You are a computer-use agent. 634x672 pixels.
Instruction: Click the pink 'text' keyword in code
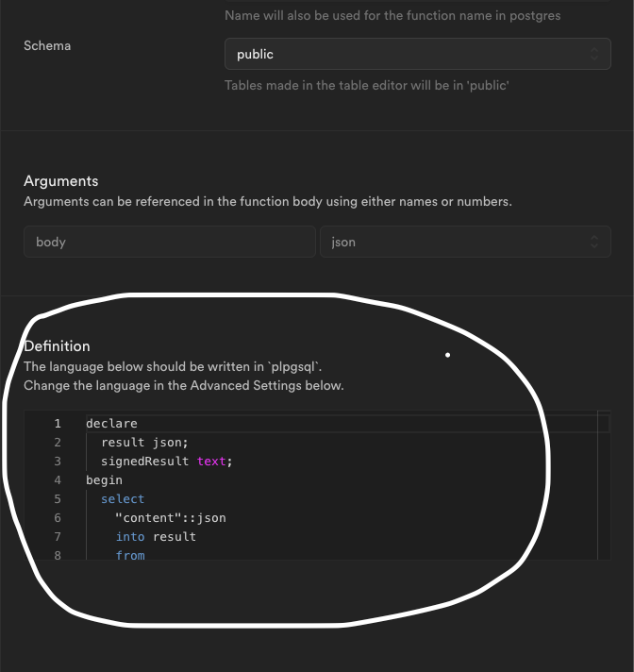tap(213, 462)
